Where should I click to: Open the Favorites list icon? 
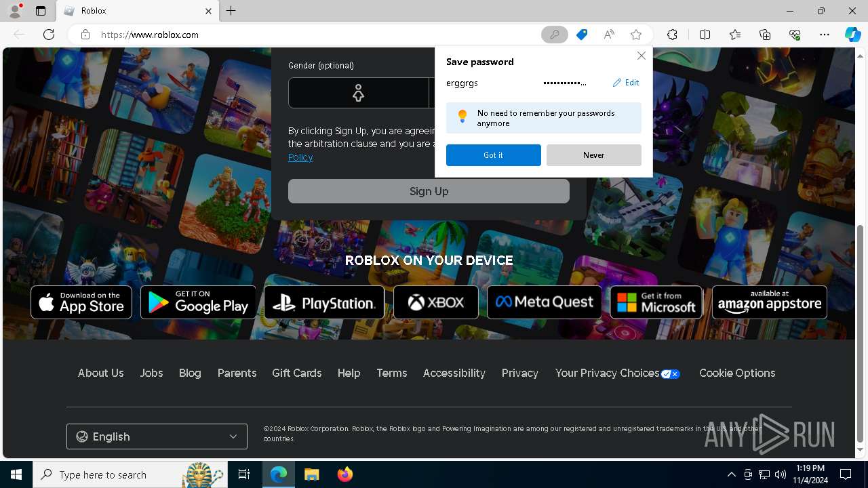[x=735, y=35]
